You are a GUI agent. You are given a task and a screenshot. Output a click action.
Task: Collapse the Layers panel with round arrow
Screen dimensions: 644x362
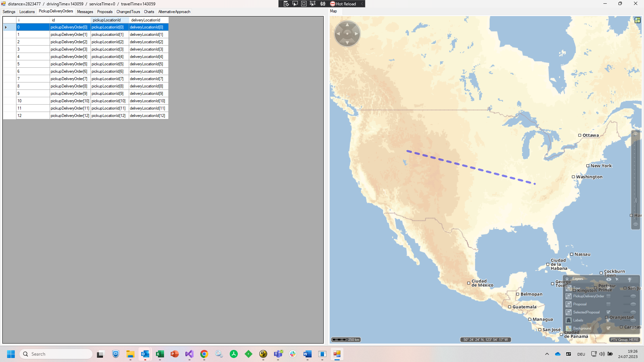coord(567,279)
